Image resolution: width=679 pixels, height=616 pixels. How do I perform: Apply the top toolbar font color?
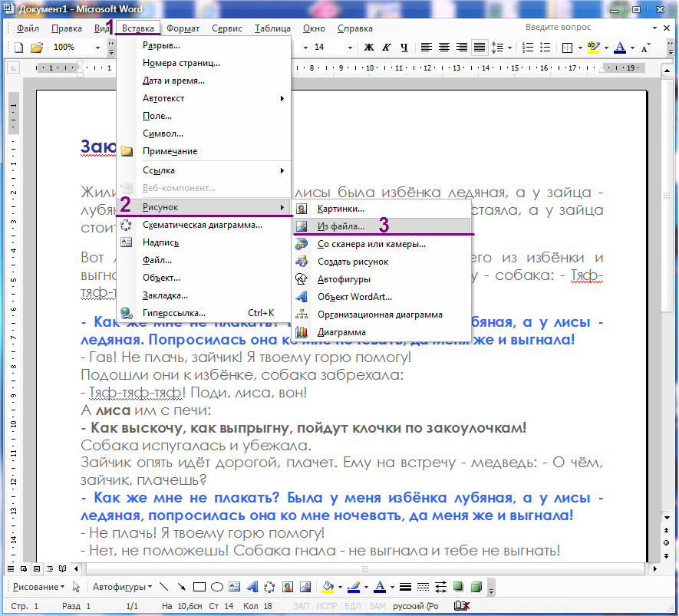tap(620, 48)
